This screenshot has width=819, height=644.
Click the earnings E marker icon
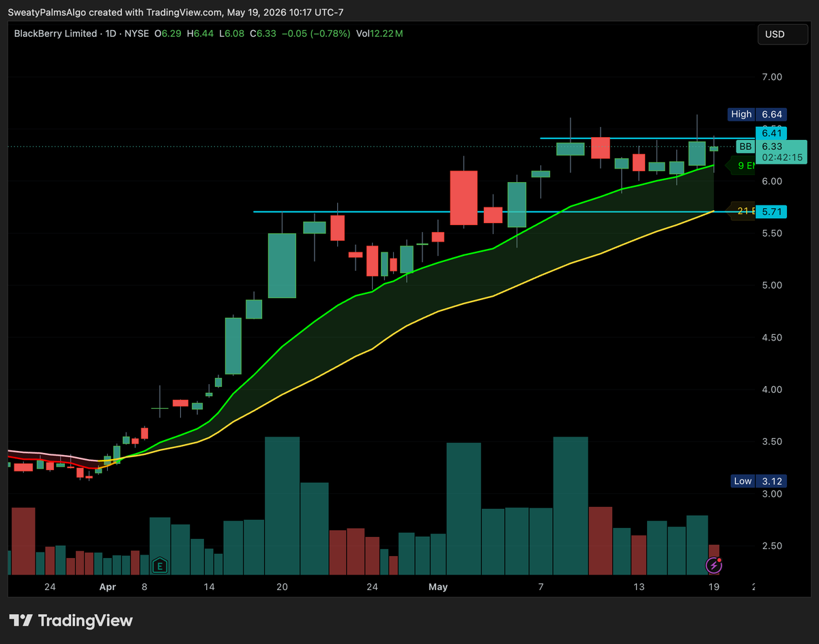click(x=160, y=566)
